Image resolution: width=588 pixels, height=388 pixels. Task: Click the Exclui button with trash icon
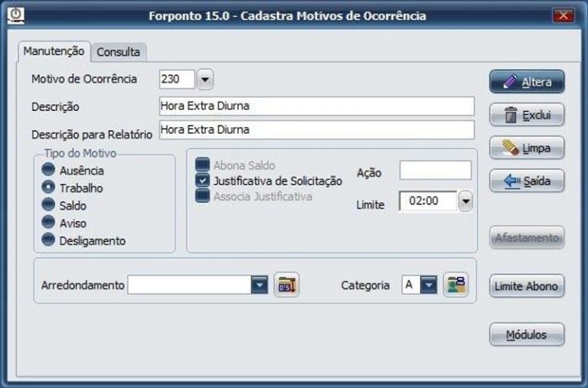(x=527, y=116)
